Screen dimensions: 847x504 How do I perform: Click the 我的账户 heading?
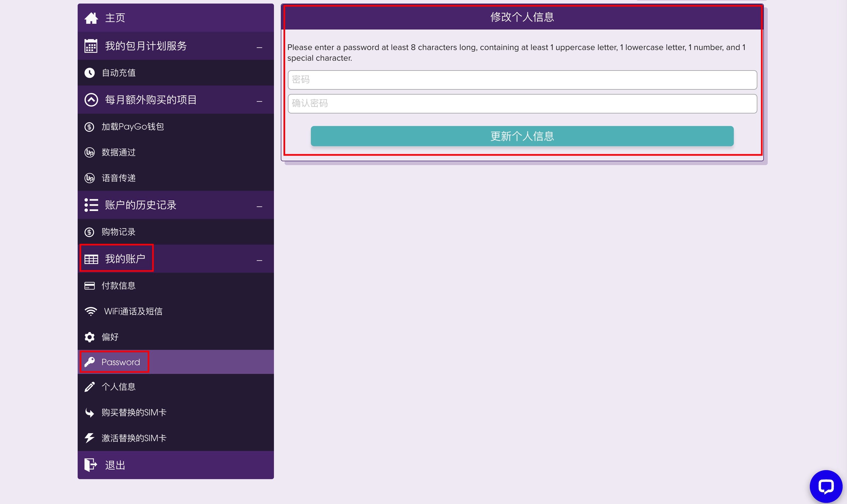click(x=125, y=259)
